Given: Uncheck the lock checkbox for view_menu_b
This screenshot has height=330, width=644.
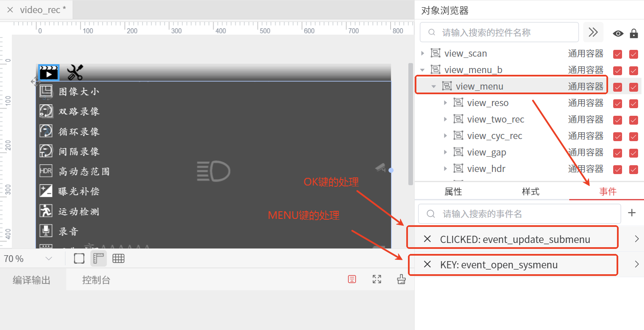Looking at the screenshot, I should [x=633, y=70].
